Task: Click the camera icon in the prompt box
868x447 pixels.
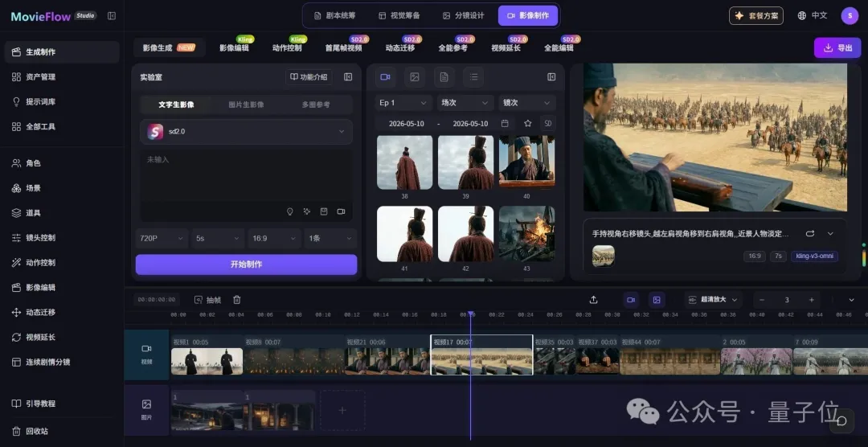Action: pyautogui.click(x=341, y=211)
